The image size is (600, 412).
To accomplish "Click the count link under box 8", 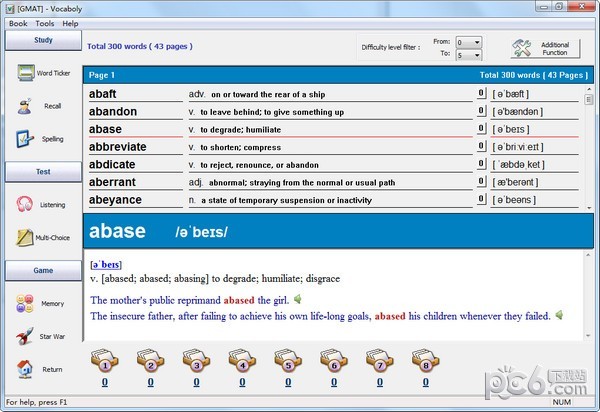I will tap(426, 382).
